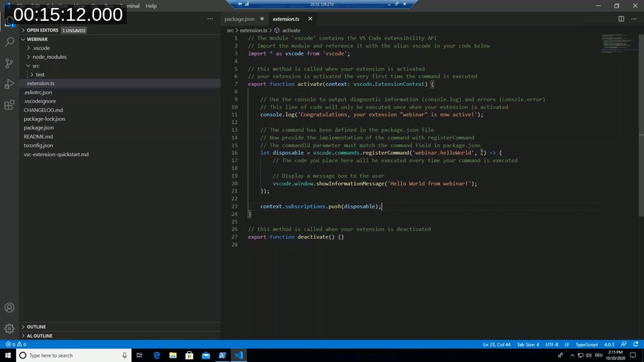Open the Run and Debug view

point(9,84)
